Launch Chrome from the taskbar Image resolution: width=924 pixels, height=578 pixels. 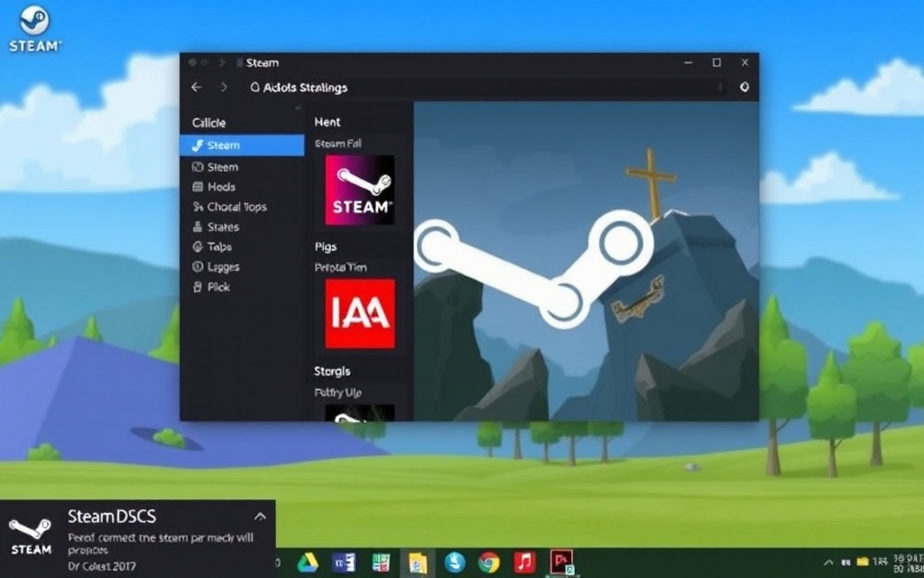pyautogui.click(x=489, y=563)
